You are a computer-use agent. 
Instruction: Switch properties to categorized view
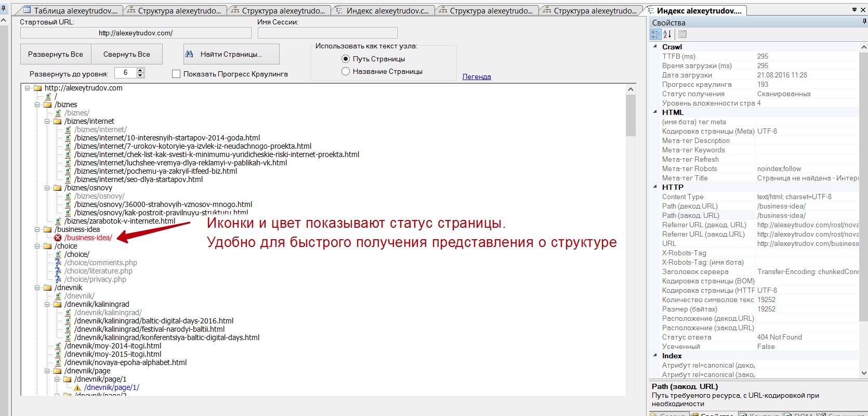pyautogui.click(x=655, y=34)
